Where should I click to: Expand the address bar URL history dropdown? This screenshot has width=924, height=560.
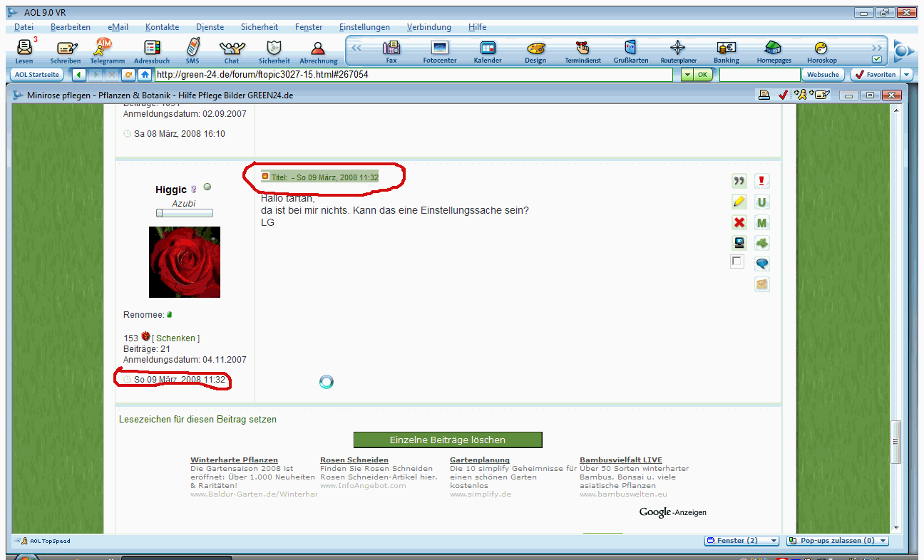[686, 75]
